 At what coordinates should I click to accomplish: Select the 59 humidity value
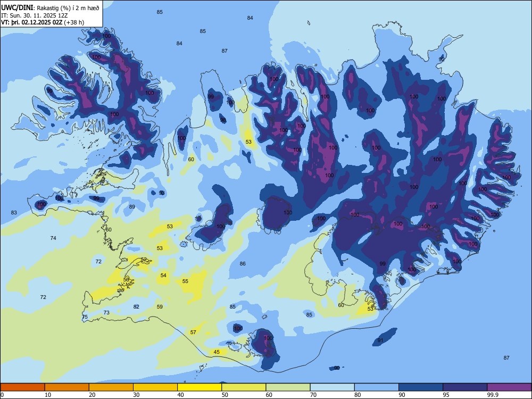tap(160, 307)
